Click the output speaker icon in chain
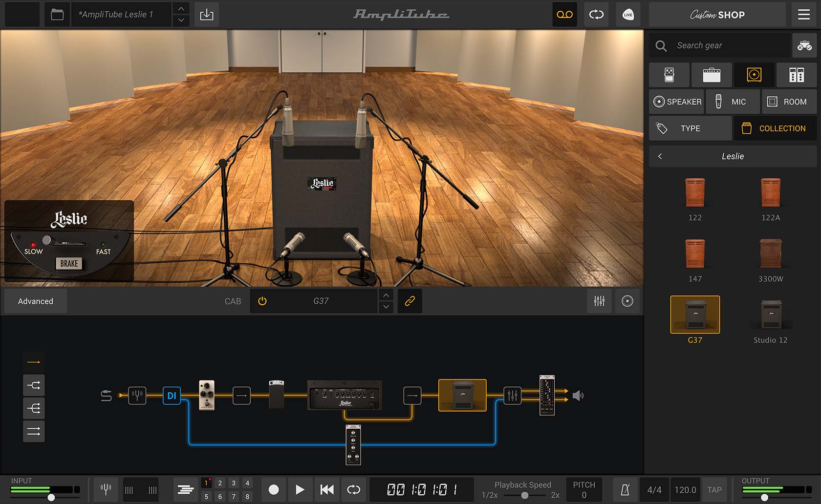821x504 pixels. click(578, 396)
